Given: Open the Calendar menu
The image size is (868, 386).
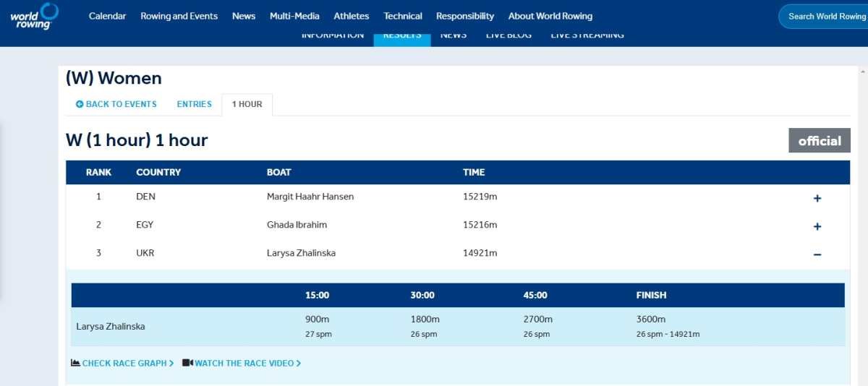Looking at the screenshot, I should [x=107, y=16].
